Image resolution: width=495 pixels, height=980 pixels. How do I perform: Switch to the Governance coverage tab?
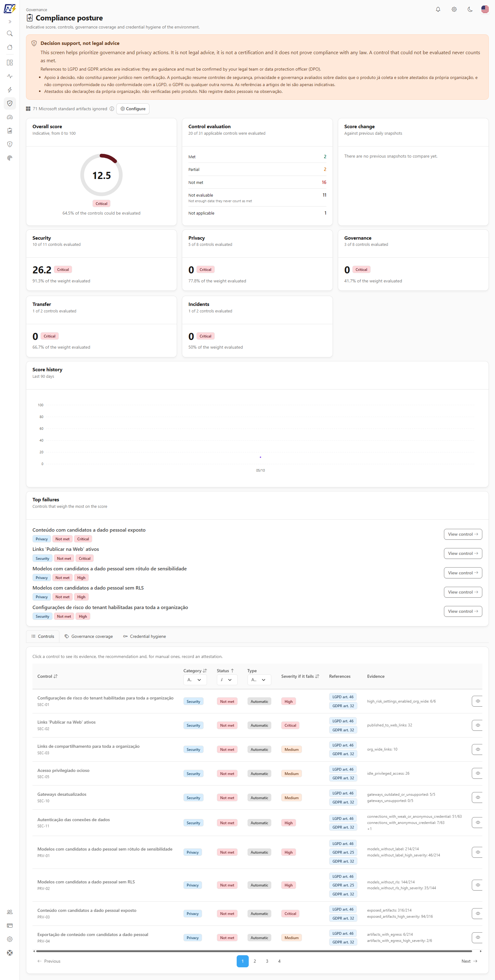tap(88, 637)
